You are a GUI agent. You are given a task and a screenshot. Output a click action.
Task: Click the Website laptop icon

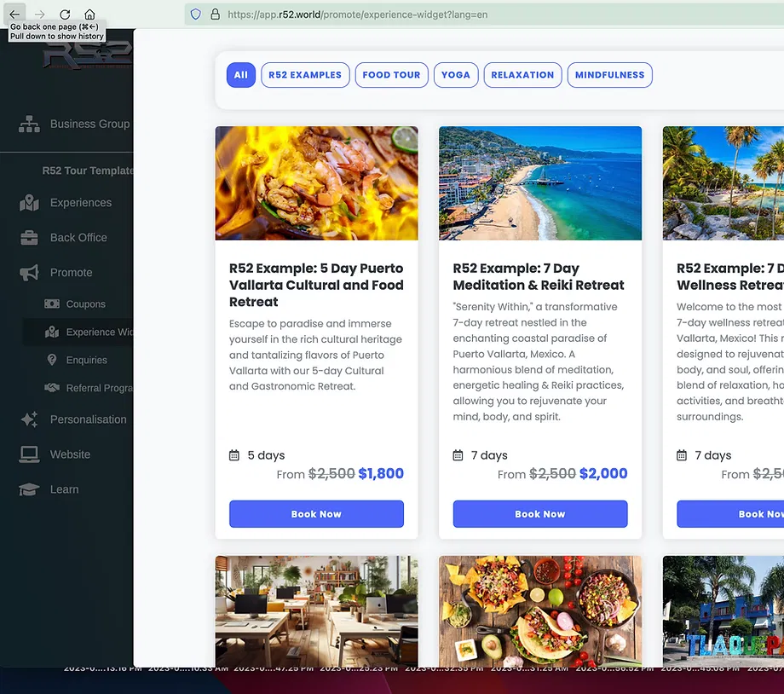[30, 454]
